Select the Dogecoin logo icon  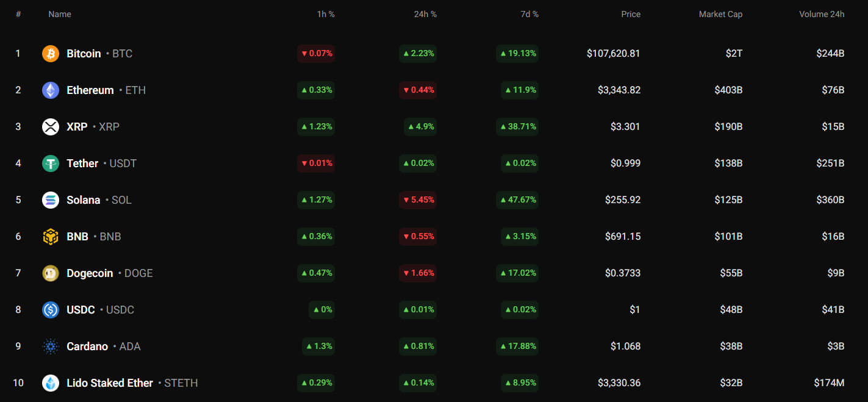pyautogui.click(x=51, y=273)
